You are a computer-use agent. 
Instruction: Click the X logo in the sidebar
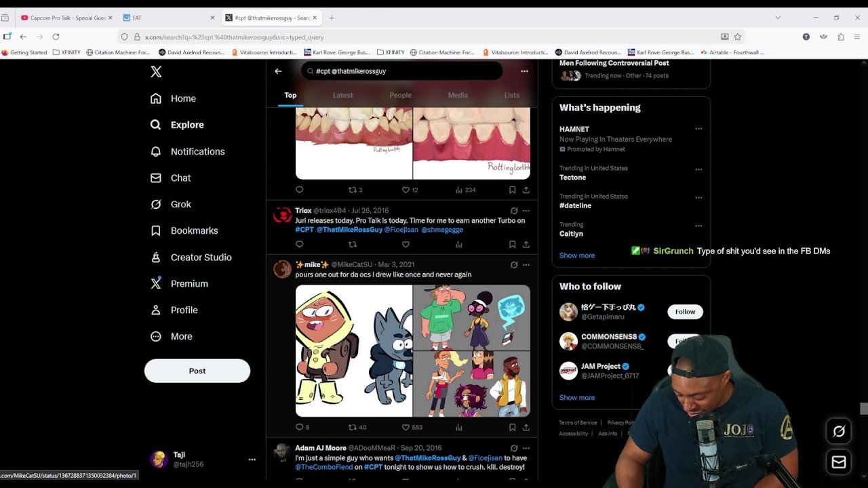[x=156, y=72]
